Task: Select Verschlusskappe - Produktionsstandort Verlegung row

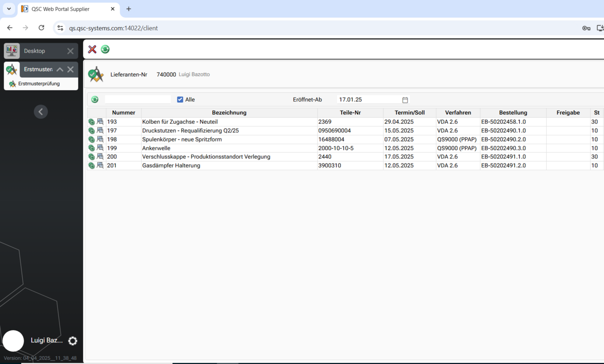Action: tap(345, 157)
